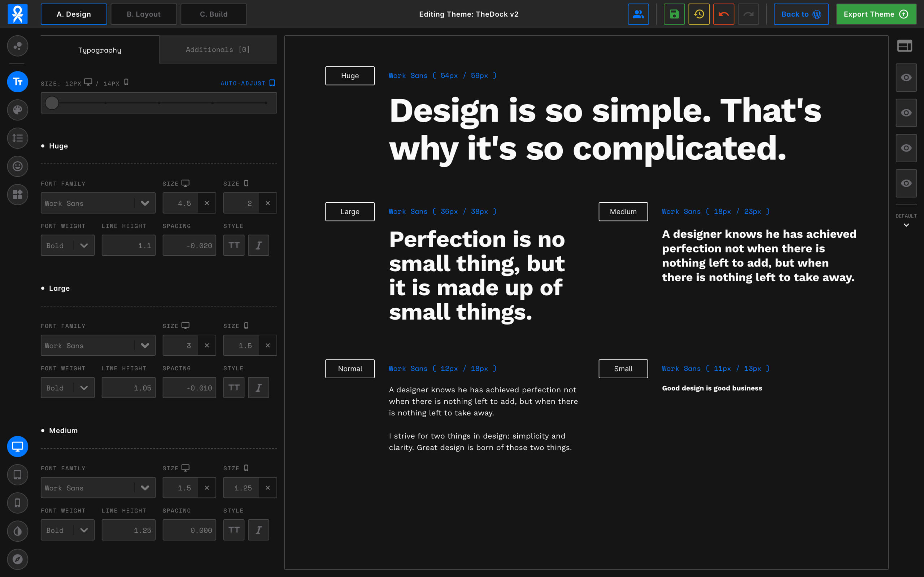Image resolution: width=924 pixels, height=577 pixels.
Task: Open Huge font family Work Sans dropdown
Action: (x=98, y=203)
